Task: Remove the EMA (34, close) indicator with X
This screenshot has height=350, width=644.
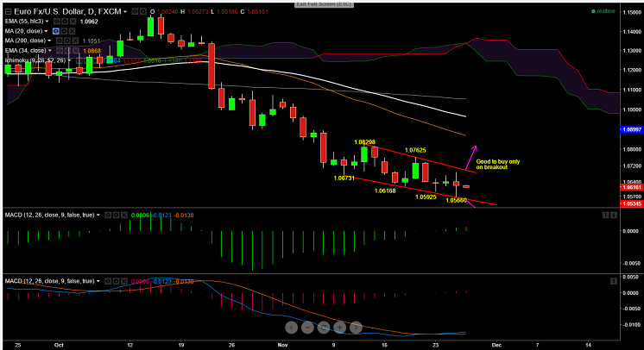Action: click(76, 51)
